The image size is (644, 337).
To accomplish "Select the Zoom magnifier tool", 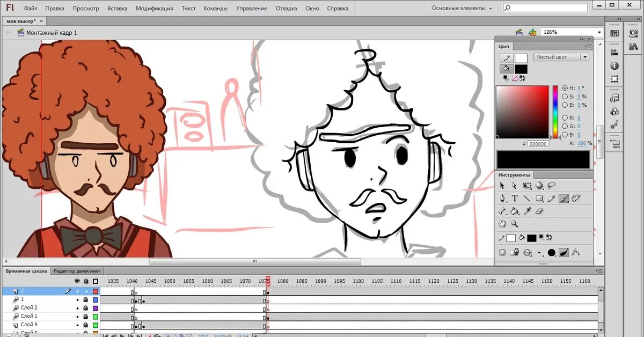I will [x=515, y=224].
